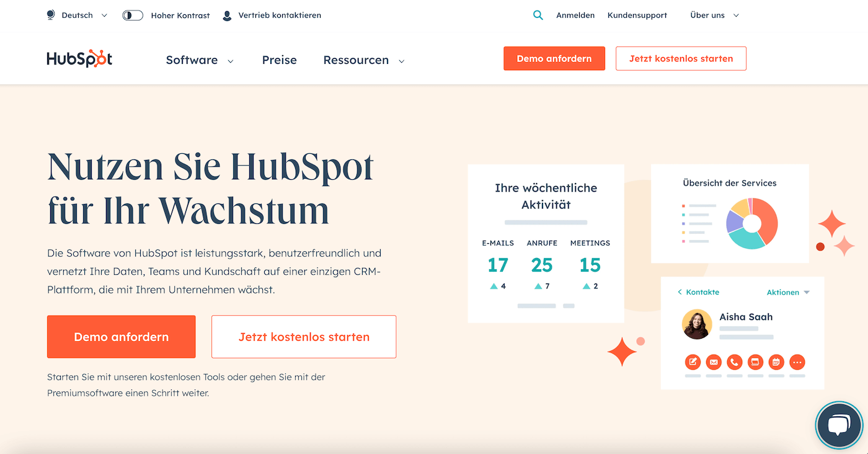Click Anmelden to log in
This screenshot has height=454, width=868.
pos(575,16)
